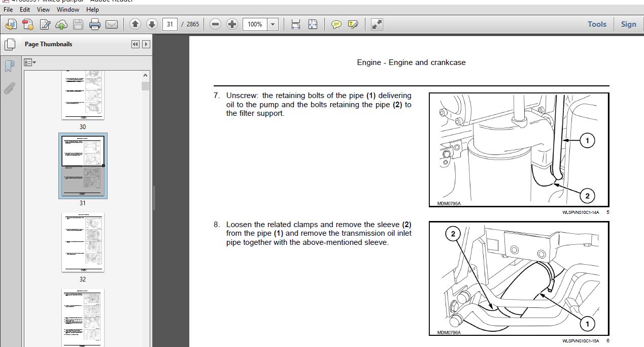Open the Window menu
Viewport: 644px width, 347px height.
click(67, 9)
